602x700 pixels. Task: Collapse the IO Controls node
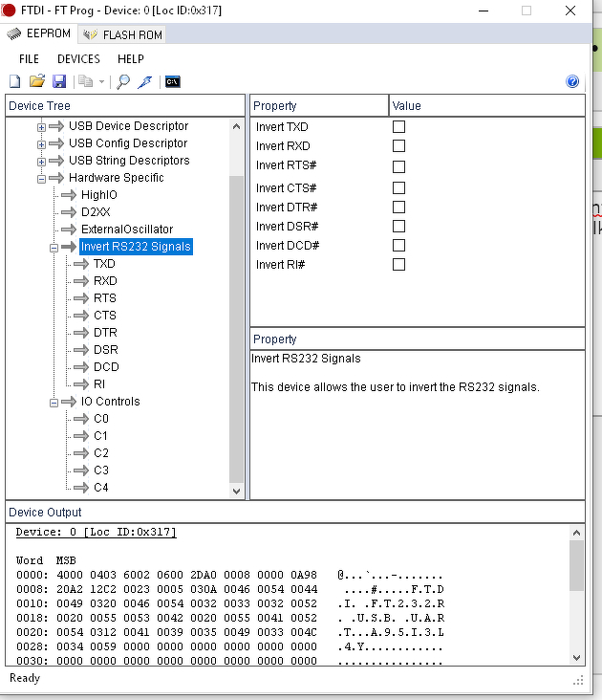coord(54,403)
